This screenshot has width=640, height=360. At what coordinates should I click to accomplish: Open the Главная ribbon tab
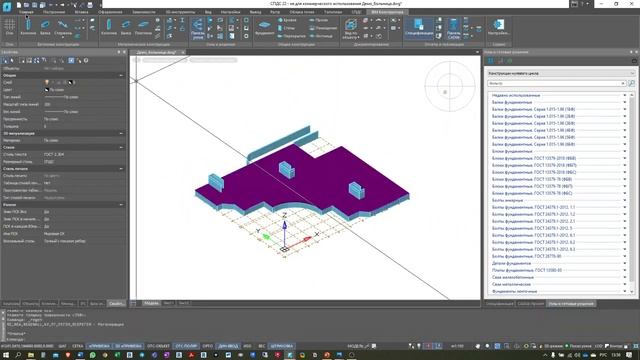click(x=26, y=12)
